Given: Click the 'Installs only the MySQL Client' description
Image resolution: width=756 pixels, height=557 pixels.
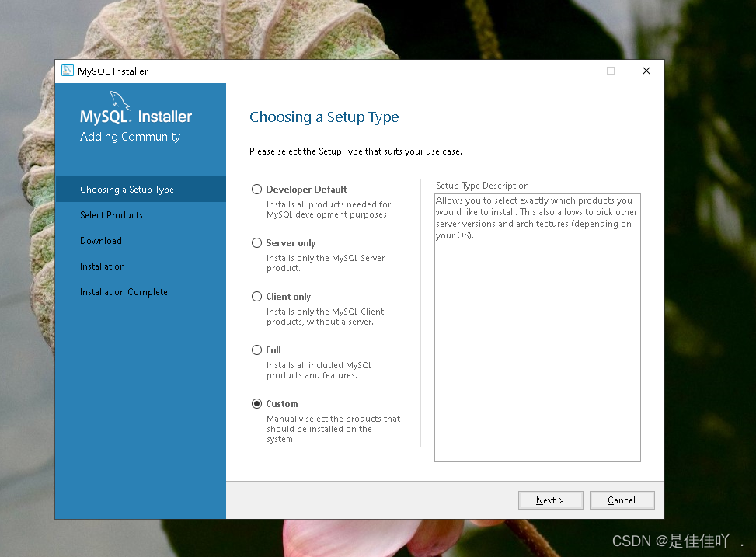Looking at the screenshot, I should click(325, 316).
